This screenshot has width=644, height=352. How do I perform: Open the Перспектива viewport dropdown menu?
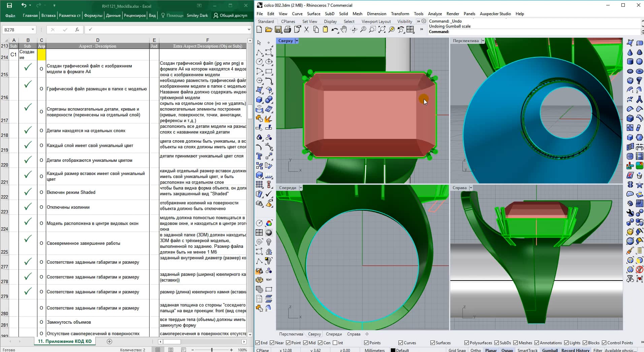pos(483,40)
